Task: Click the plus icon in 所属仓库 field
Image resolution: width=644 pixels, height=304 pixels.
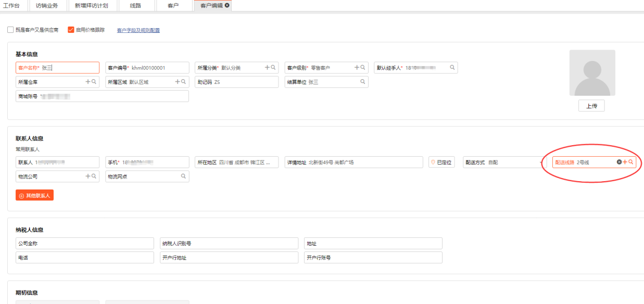Action: (x=88, y=82)
